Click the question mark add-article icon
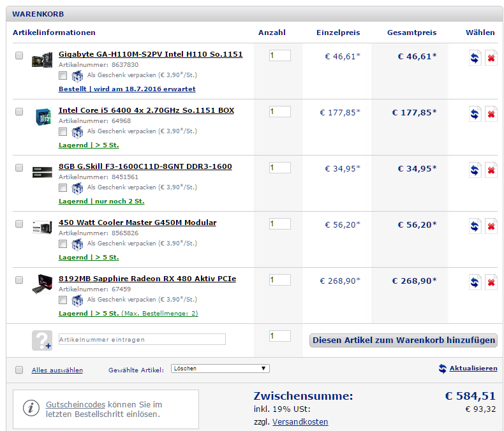This screenshot has height=431, width=504. [41, 340]
